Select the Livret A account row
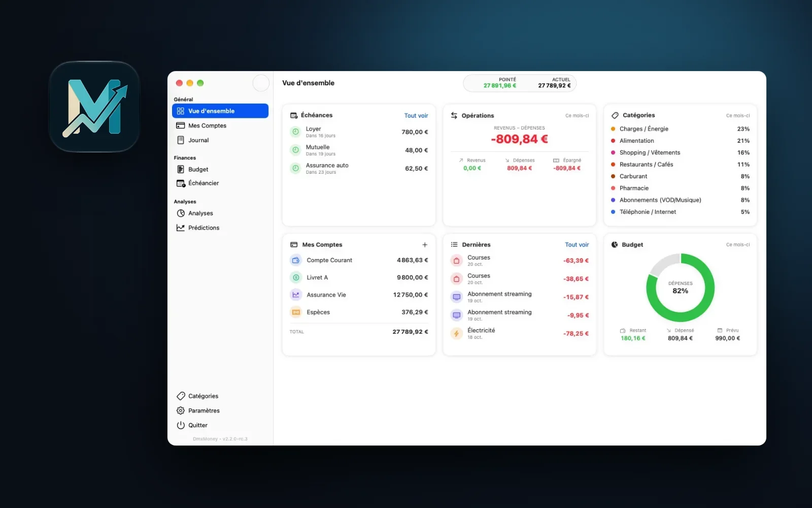 359,277
